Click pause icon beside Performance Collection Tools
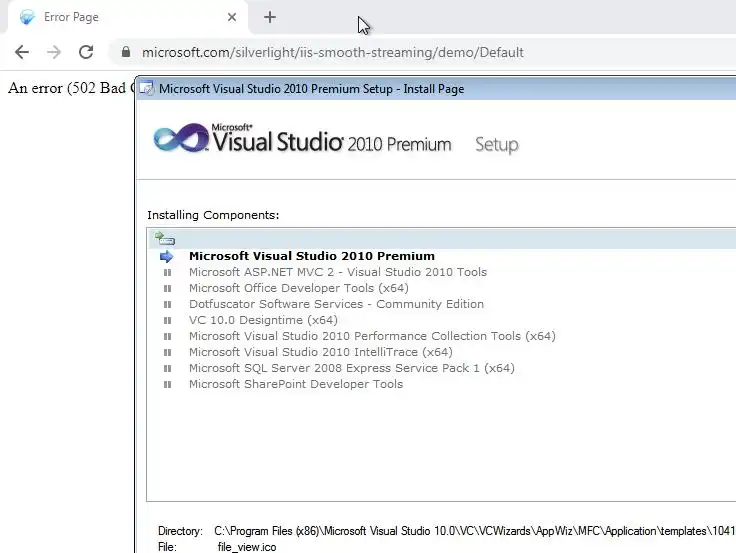The image size is (736, 553). pos(167,336)
